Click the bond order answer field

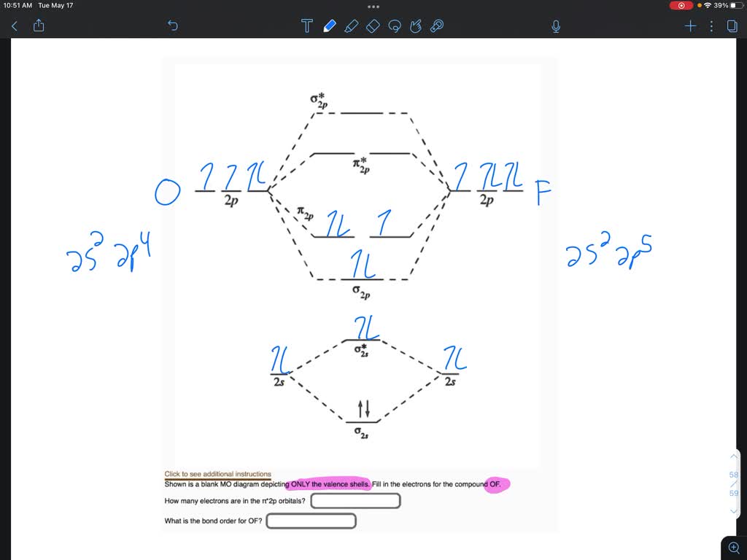[311, 521]
